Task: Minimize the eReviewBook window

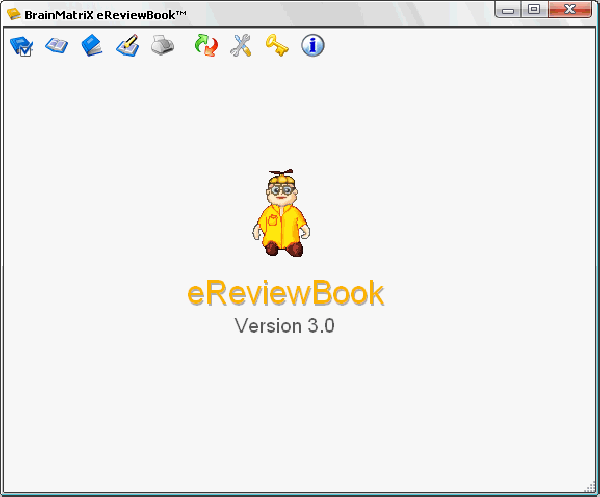Action: (508, 10)
